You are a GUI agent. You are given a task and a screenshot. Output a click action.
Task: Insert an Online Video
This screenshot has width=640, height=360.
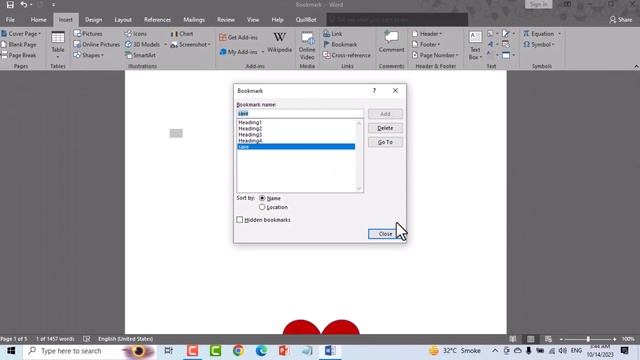(307, 46)
